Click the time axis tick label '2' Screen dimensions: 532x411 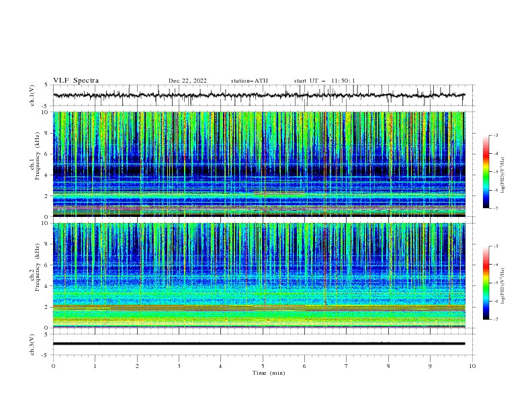tap(137, 366)
